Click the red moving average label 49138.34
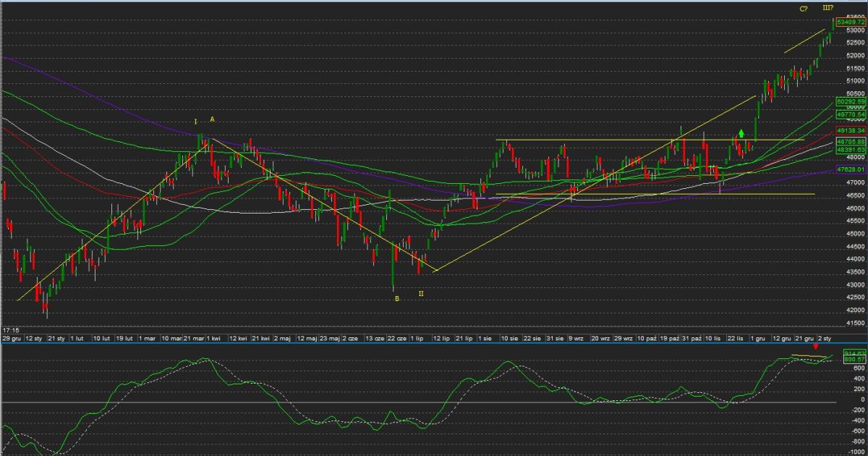Screen dimensions: 868x456 tap(851, 130)
